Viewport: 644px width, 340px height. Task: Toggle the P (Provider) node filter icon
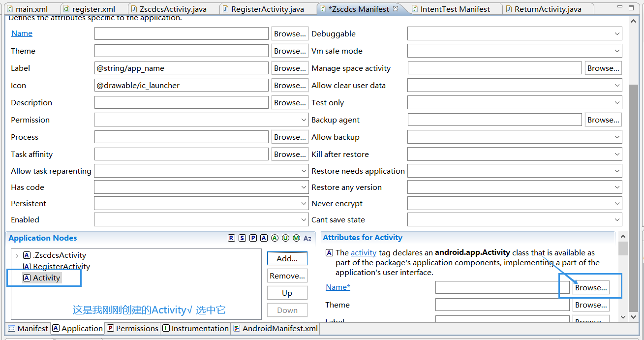click(253, 238)
